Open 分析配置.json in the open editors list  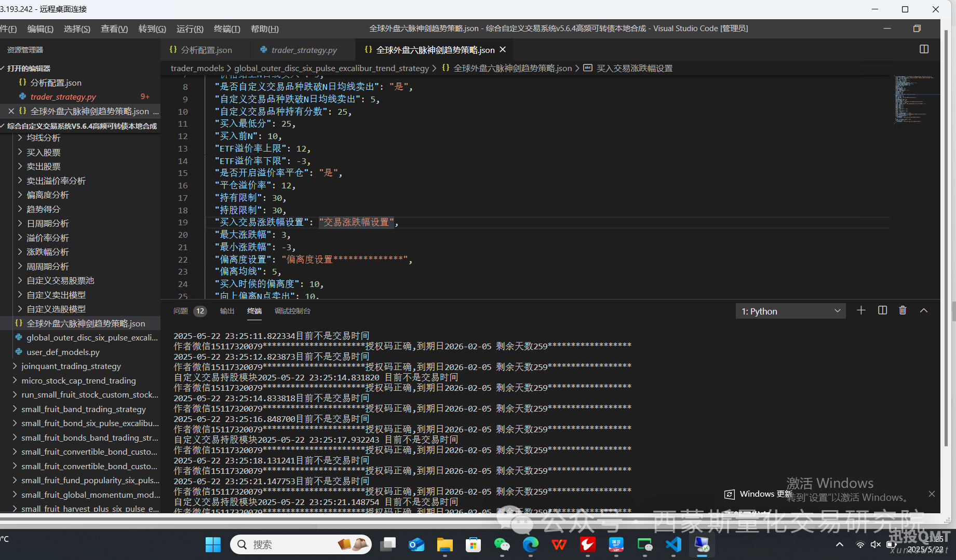pyautogui.click(x=56, y=83)
